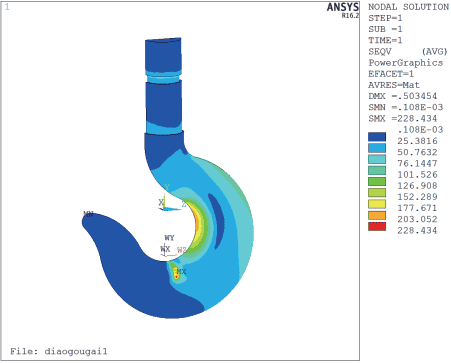Click the red legend color swatch
451x363 pixels.
(x=377, y=227)
